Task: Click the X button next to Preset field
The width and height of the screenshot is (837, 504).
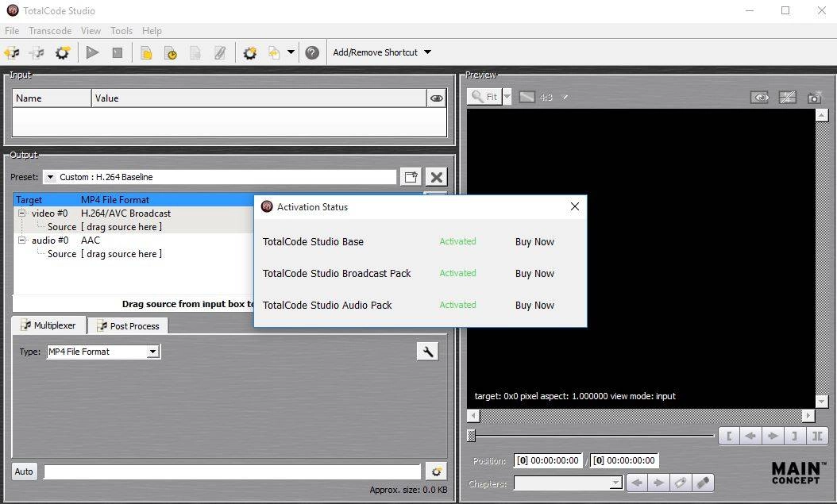Action: click(x=437, y=177)
